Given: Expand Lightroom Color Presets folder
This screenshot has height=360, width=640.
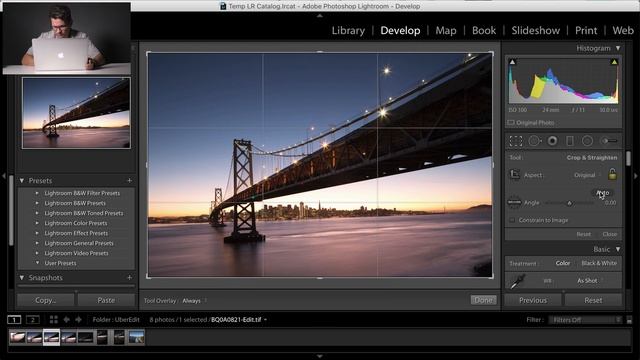Looking at the screenshot, I should tap(37, 223).
